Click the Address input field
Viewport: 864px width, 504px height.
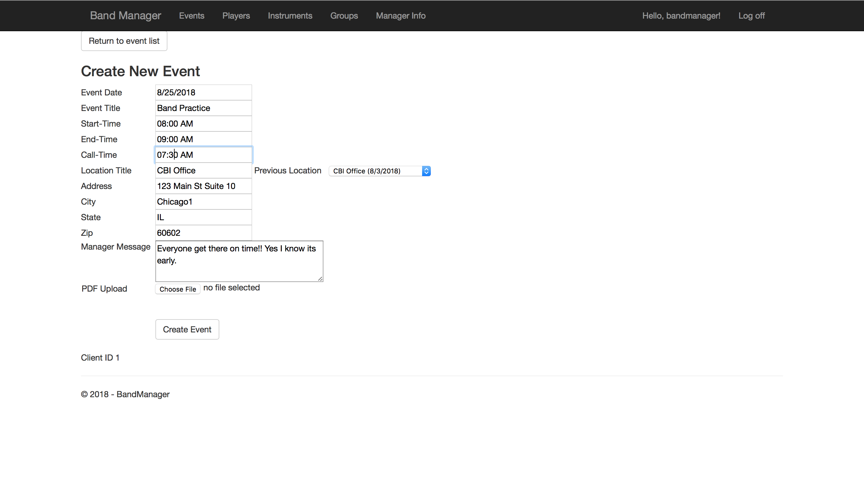tap(203, 186)
